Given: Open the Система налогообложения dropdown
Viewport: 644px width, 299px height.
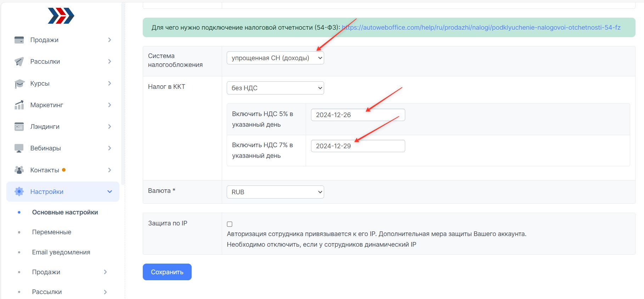Looking at the screenshot, I should pos(275,58).
